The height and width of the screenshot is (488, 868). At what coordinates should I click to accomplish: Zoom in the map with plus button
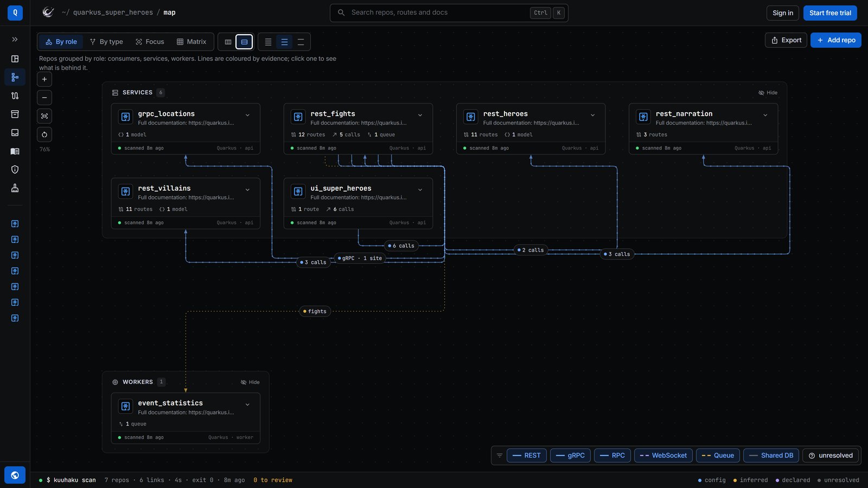tap(44, 79)
